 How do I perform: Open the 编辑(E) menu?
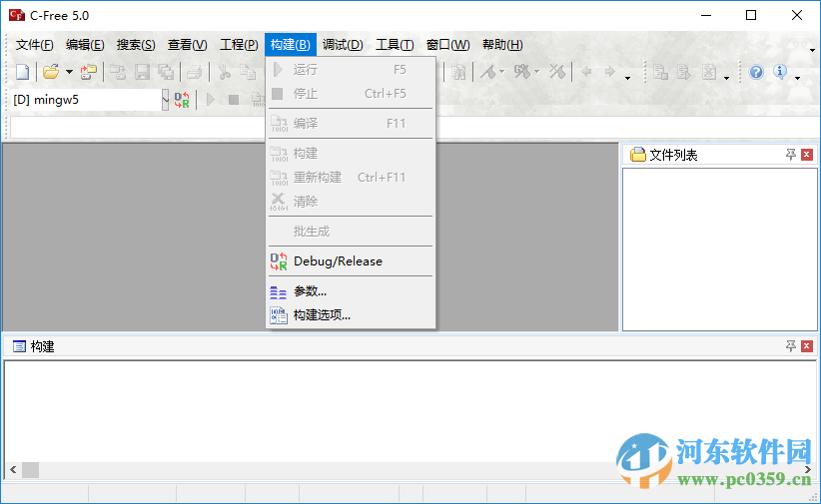pos(85,45)
